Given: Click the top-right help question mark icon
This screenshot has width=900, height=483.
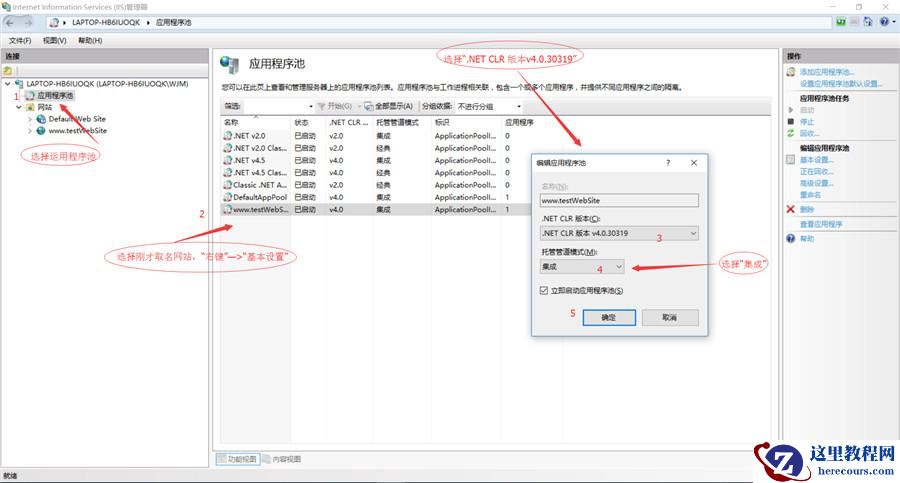Looking at the screenshot, I should [x=885, y=22].
